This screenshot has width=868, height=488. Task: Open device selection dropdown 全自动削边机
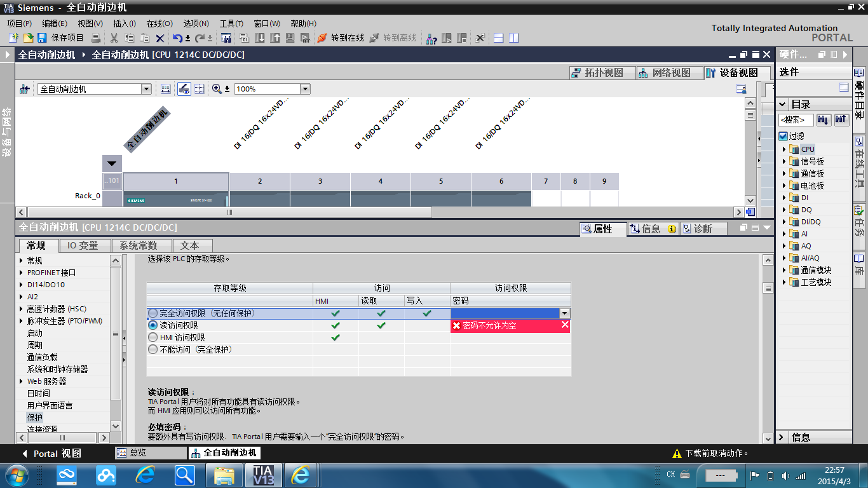tap(146, 89)
